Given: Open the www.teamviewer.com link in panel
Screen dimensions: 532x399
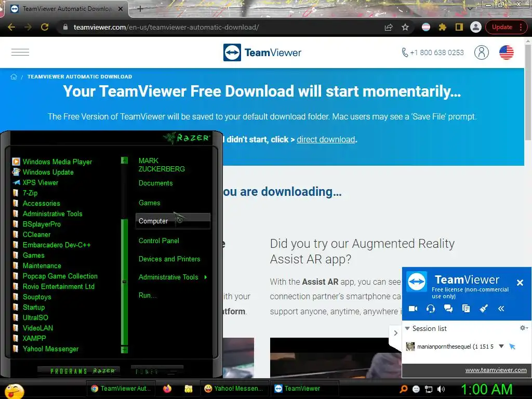Looking at the screenshot, I should [x=496, y=370].
